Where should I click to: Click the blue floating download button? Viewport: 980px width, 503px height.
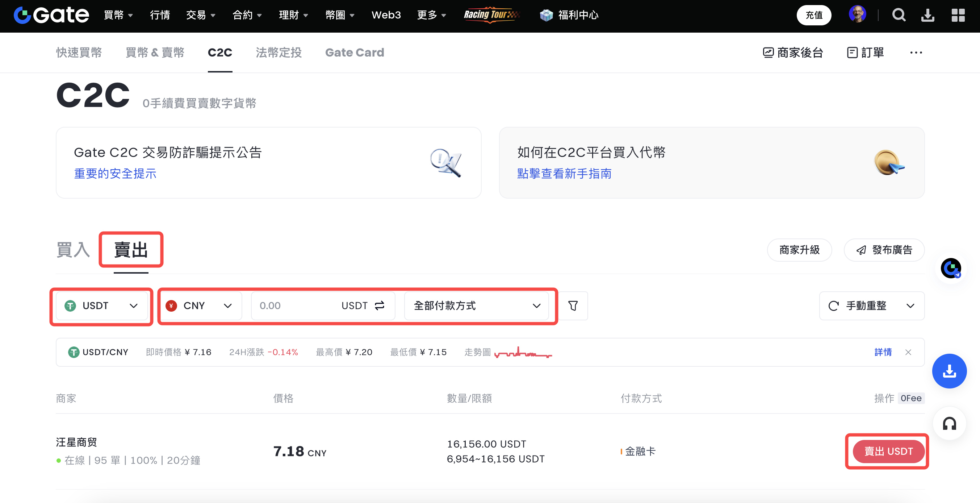(949, 371)
